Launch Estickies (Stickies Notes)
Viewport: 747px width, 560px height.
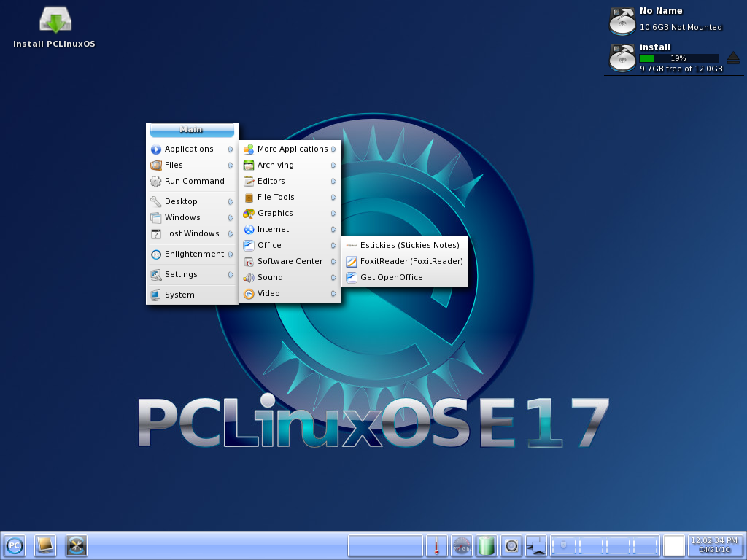click(409, 246)
